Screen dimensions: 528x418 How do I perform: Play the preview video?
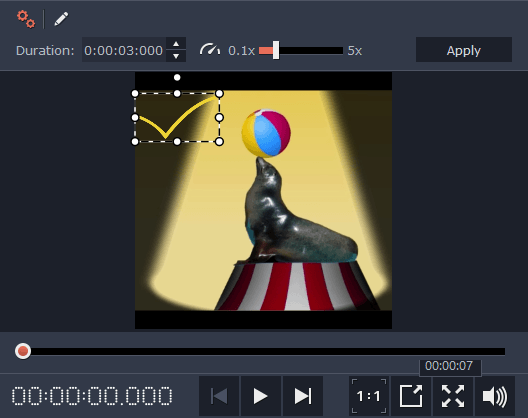click(261, 396)
